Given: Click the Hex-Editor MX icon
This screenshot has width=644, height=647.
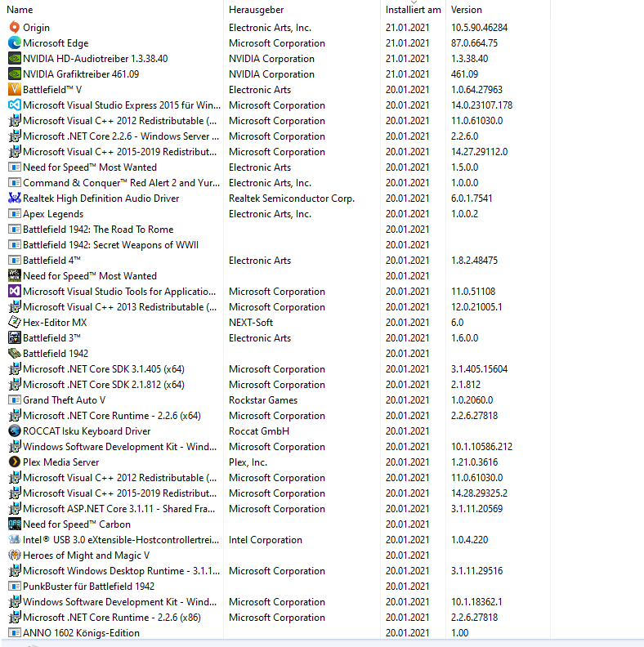Looking at the screenshot, I should point(15,323).
